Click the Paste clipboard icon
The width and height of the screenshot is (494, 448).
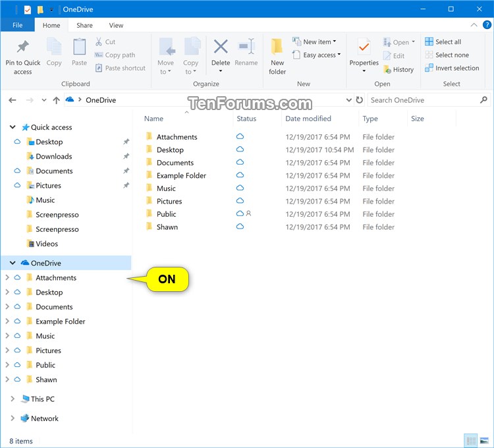80,47
